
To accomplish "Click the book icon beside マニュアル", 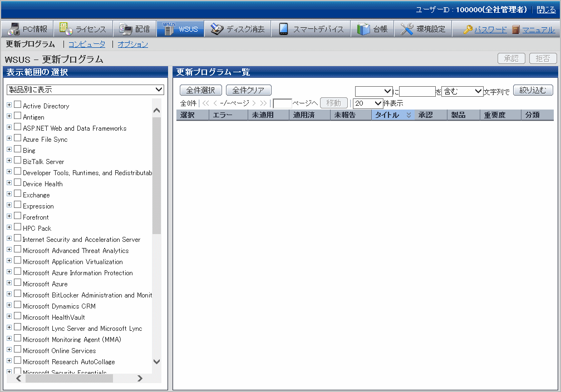I will (x=515, y=29).
